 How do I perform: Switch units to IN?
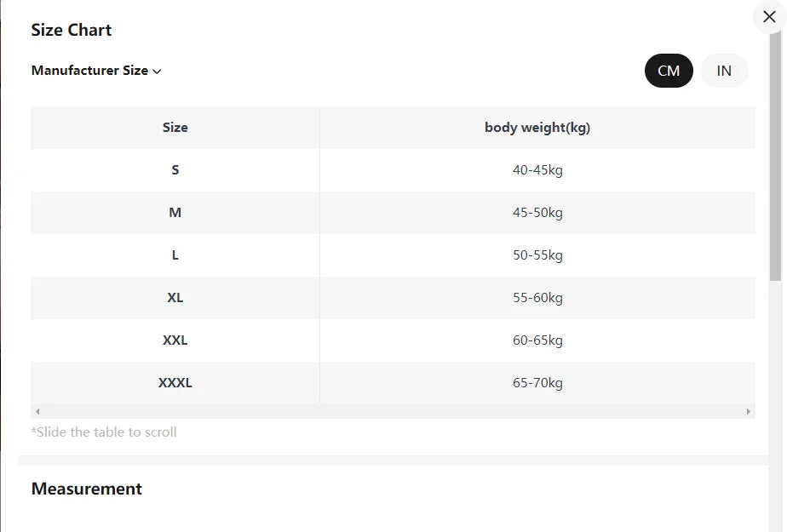724,71
